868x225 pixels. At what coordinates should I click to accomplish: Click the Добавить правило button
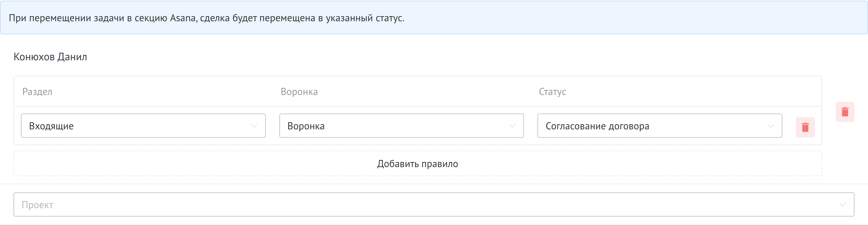click(417, 164)
